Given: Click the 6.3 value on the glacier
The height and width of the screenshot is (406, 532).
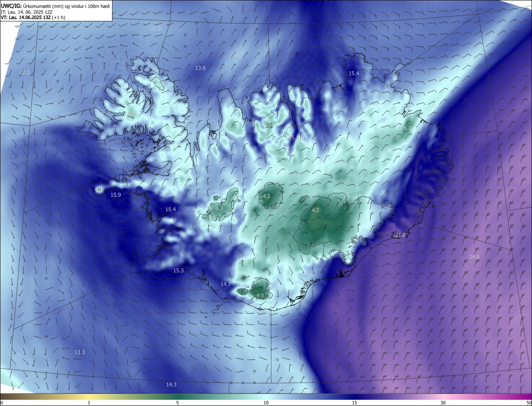Looking at the screenshot, I should click(x=219, y=208).
